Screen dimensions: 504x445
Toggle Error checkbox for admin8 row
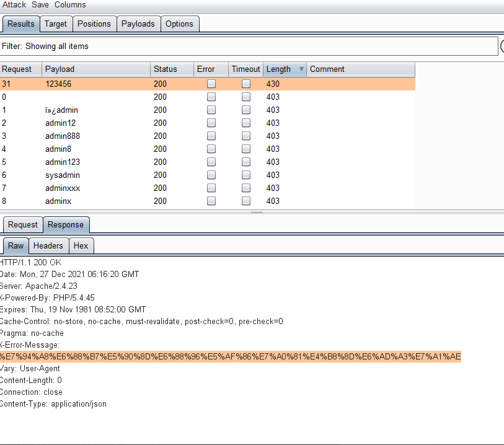pyautogui.click(x=211, y=149)
